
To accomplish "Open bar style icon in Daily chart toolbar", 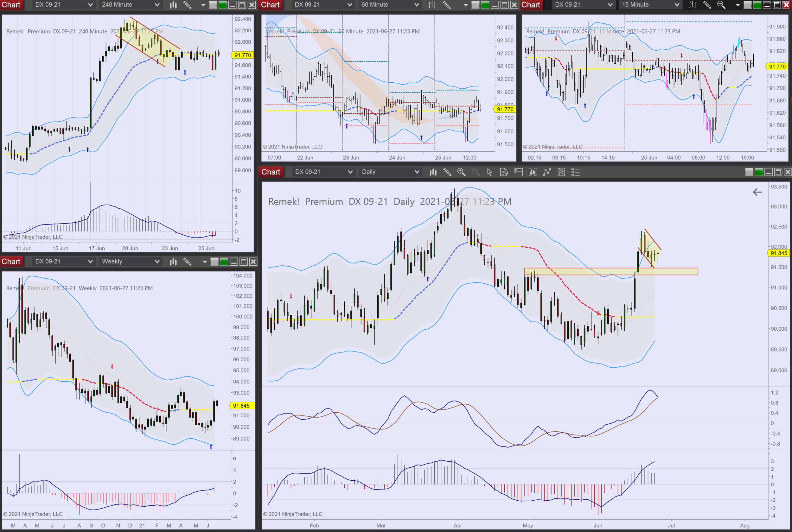I will coord(433,172).
